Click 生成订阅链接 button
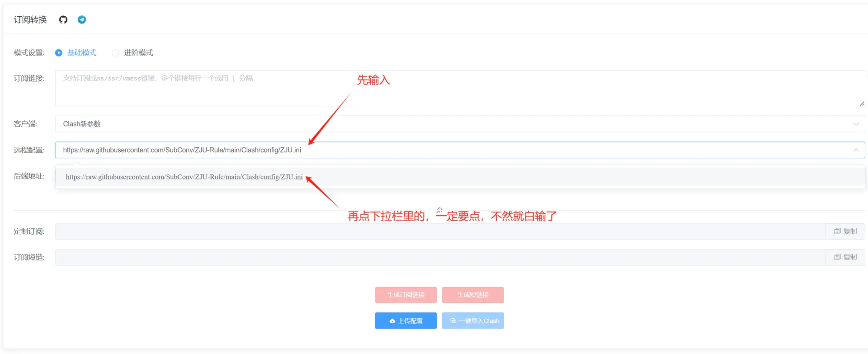868x354 pixels. pyautogui.click(x=406, y=295)
